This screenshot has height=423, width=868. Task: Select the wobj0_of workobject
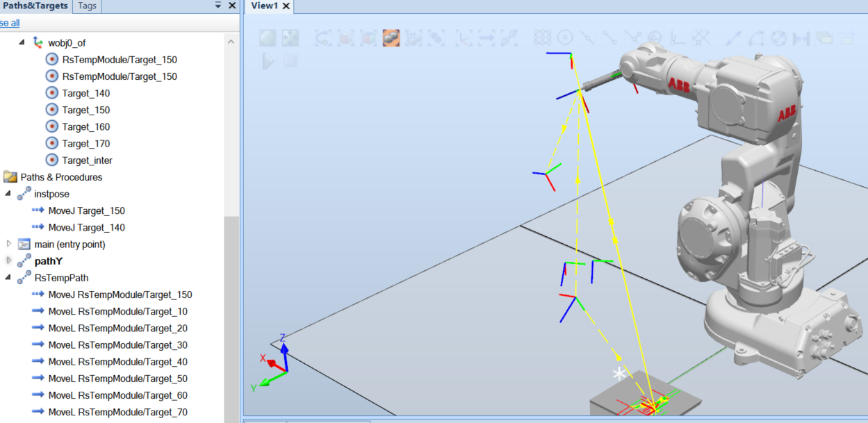point(67,43)
